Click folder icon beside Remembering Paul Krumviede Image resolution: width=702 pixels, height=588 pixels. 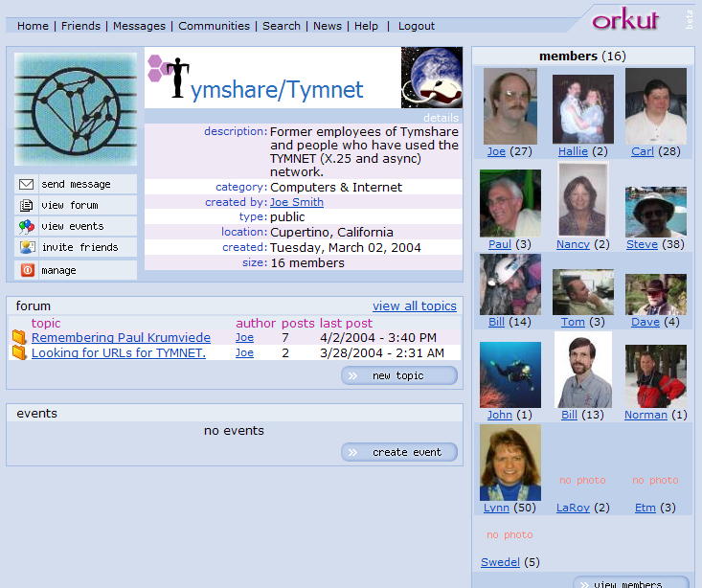(x=19, y=337)
